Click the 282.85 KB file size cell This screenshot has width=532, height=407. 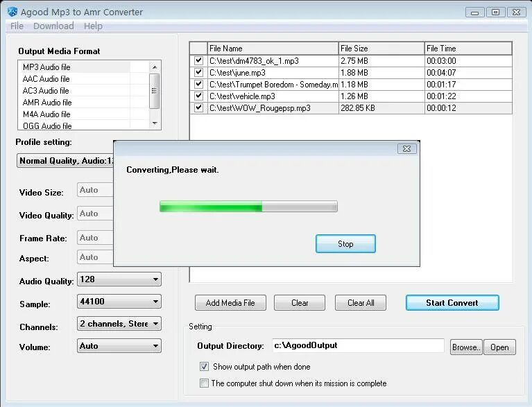pyautogui.click(x=381, y=108)
